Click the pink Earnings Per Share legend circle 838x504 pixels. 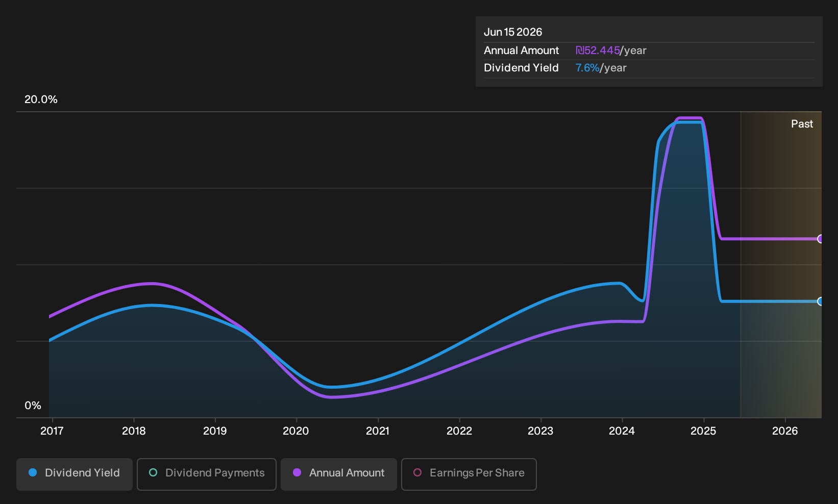[417, 473]
